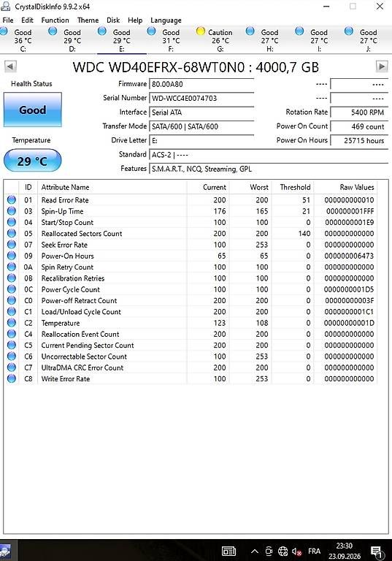Open the Theme menu
392x561 pixels.
tap(88, 20)
